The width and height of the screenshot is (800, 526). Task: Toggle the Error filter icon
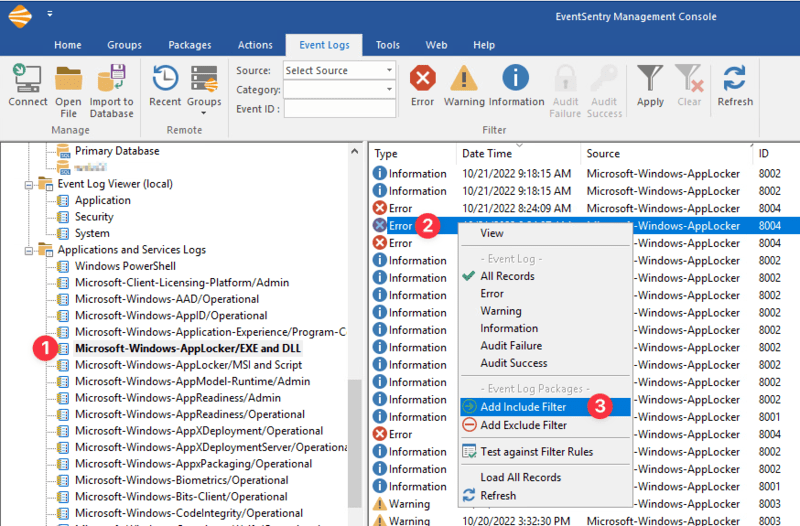(422, 78)
